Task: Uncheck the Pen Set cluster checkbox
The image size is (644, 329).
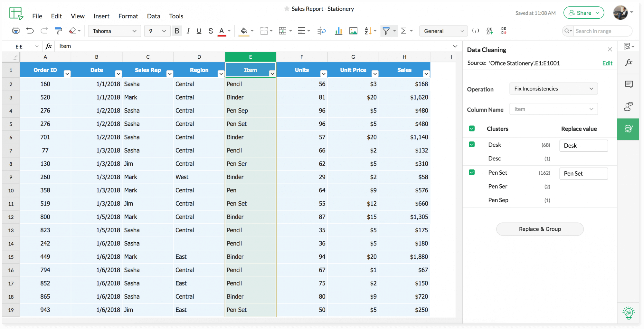Action: click(x=472, y=172)
